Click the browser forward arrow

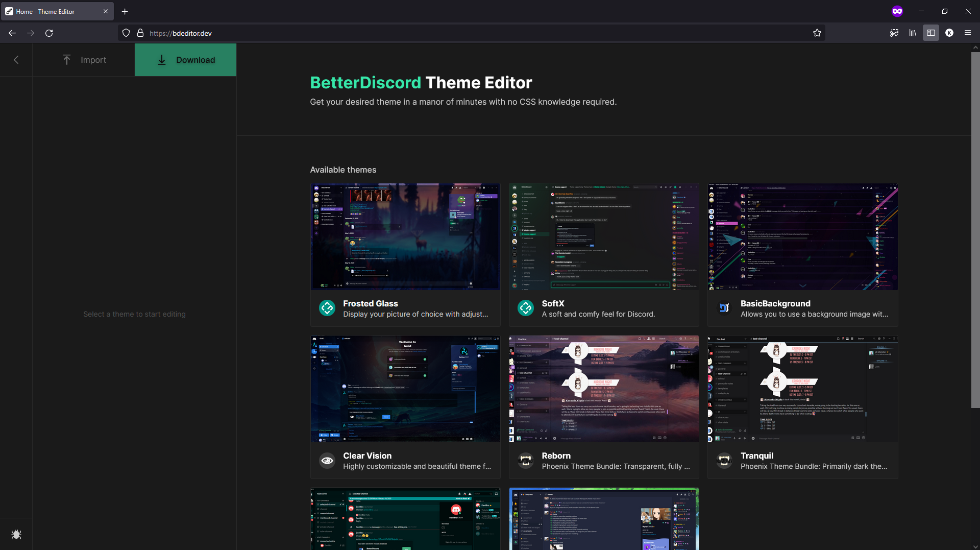click(31, 33)
